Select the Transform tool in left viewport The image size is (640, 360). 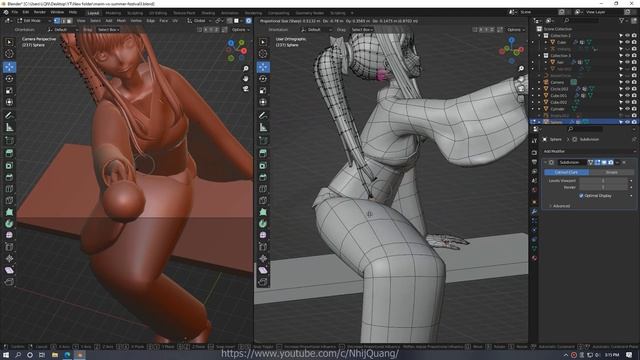[9, 102]
